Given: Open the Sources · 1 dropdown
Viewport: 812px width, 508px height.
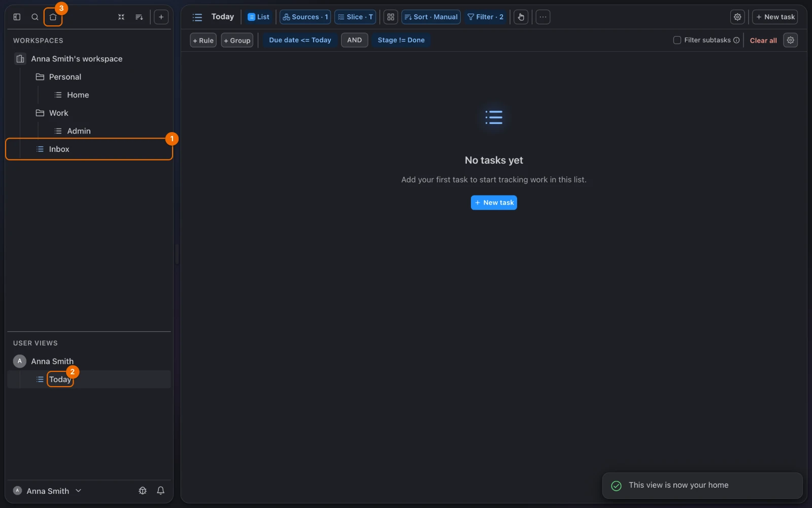Looking at the screenshot, I should point(306,17).
